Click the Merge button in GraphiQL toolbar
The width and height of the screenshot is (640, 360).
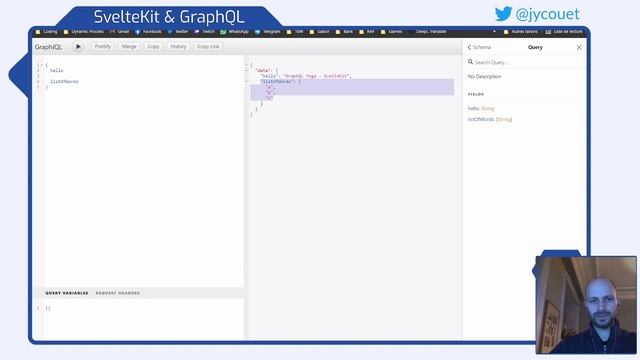[129, 47]
